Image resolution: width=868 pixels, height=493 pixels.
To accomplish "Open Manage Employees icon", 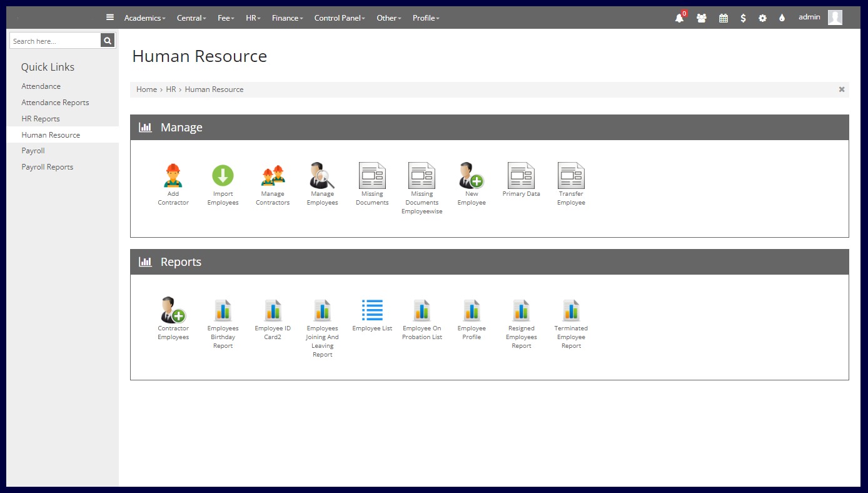I will [x=322, y=176].
